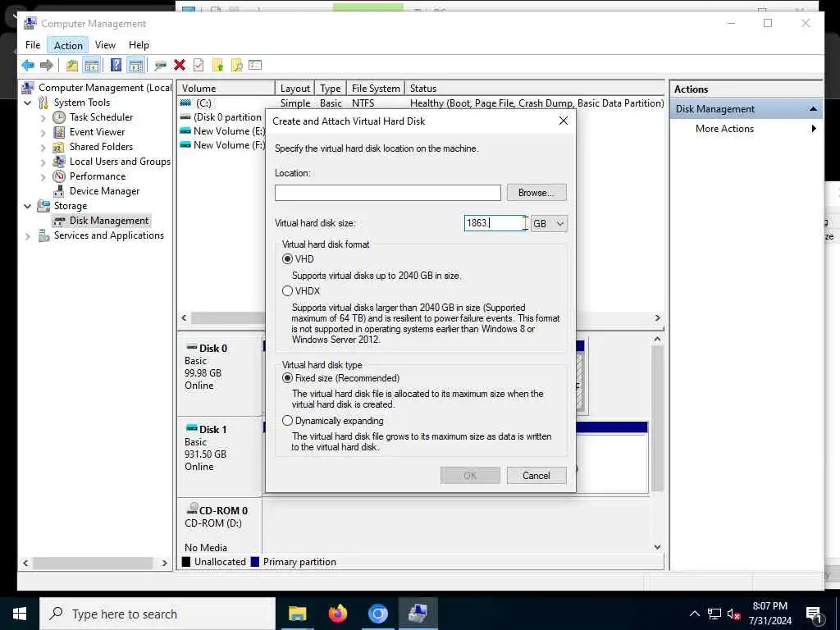840x630 pixels.
Task: Click the Properties checkmark page icon
Action: tap(199, 66)
